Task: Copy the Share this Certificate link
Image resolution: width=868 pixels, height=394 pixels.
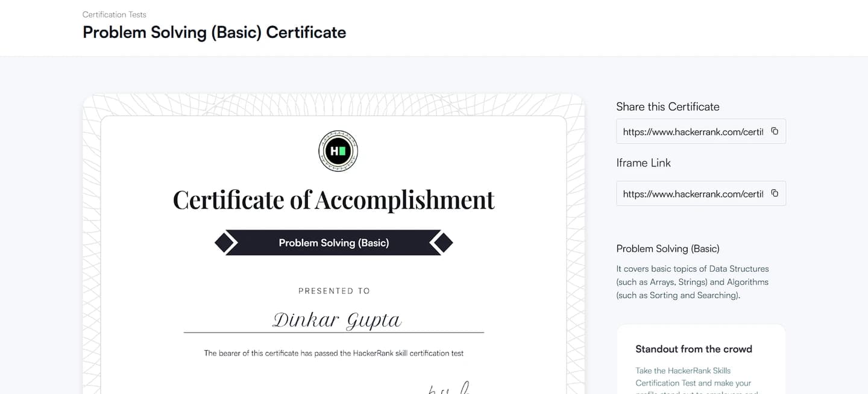Action: 775,131
